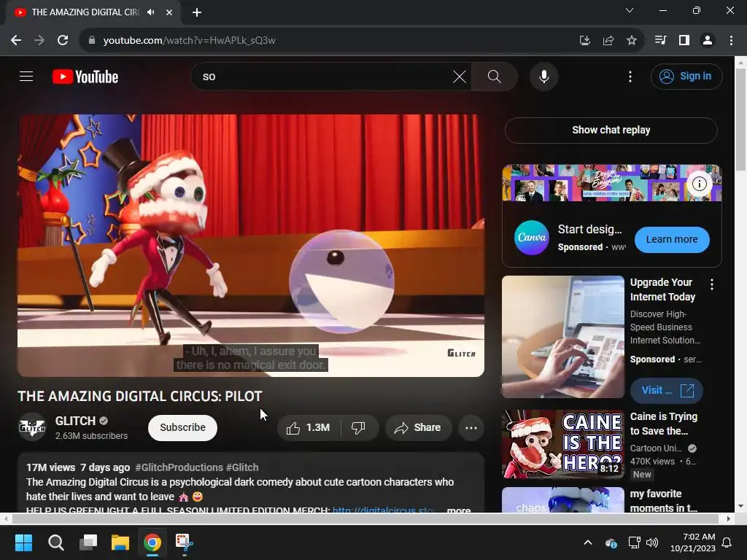The image size is (747, 560).
Task: Click the address bar URL
Action: click(189, 41)
